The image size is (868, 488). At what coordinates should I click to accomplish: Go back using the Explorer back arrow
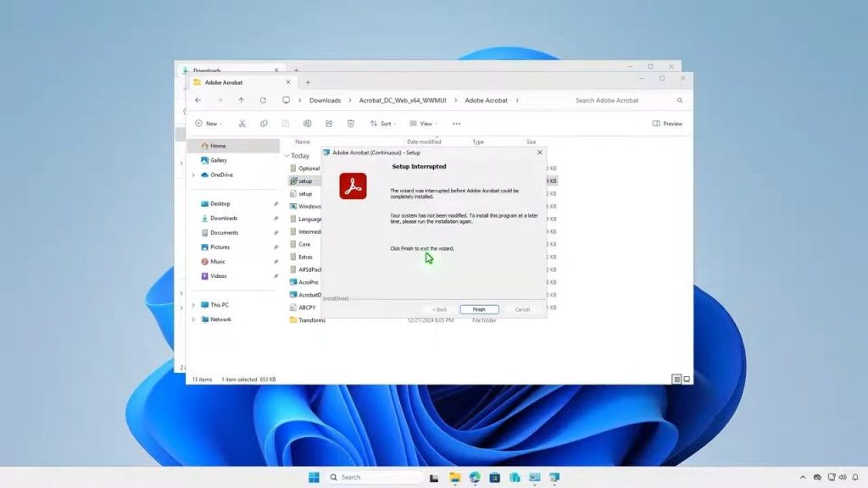pos(198,100)
